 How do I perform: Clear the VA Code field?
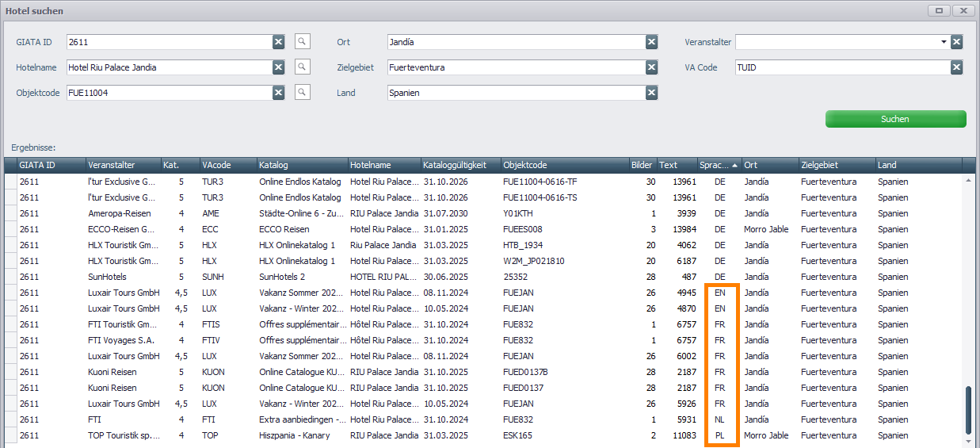click(x=957, y=67)
